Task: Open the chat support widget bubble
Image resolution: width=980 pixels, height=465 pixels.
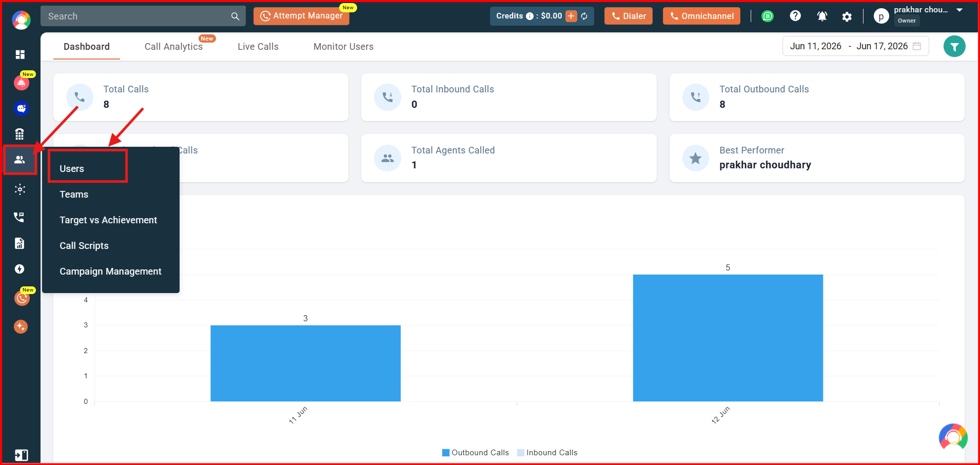Action: pos(953,437)
